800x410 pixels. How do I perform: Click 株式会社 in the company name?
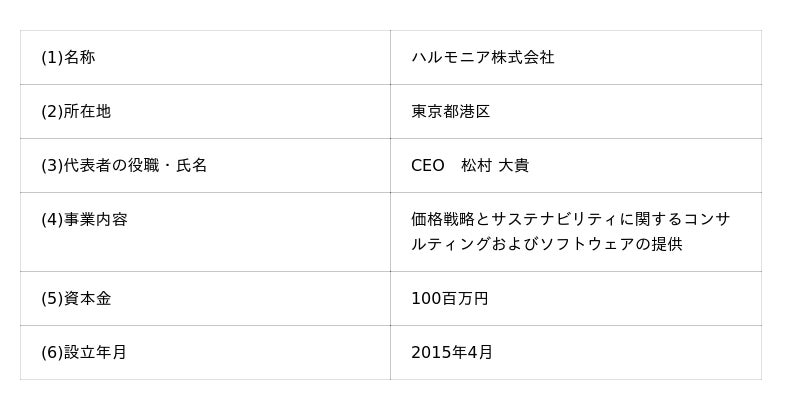click(522, 58)
